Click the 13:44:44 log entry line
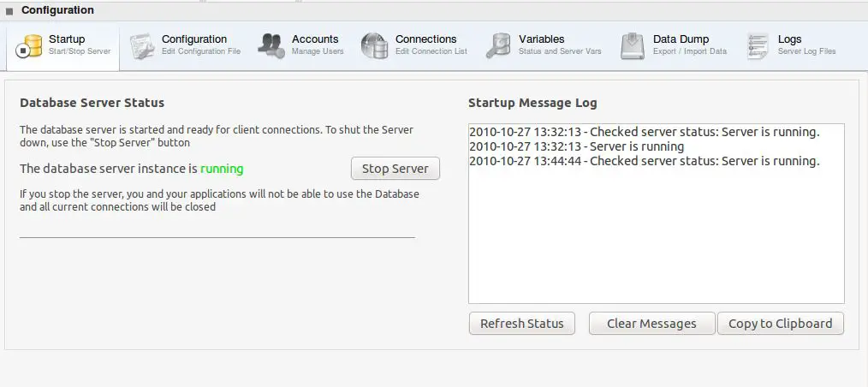 click(x=644, y=161)
